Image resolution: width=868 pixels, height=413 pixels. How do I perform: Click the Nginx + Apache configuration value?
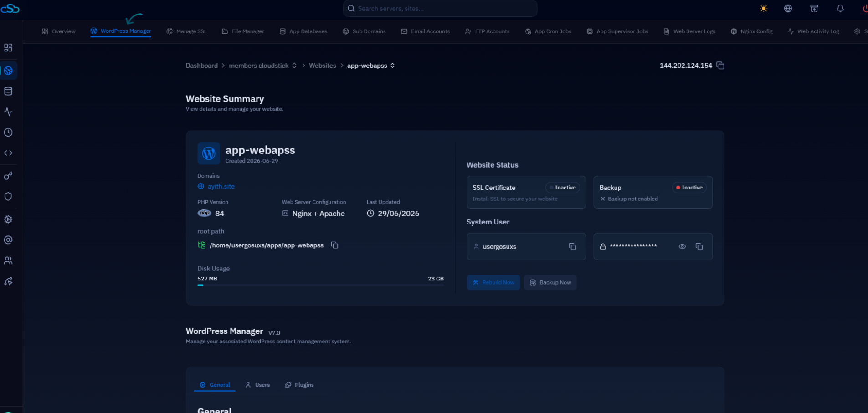pos(318,214)
